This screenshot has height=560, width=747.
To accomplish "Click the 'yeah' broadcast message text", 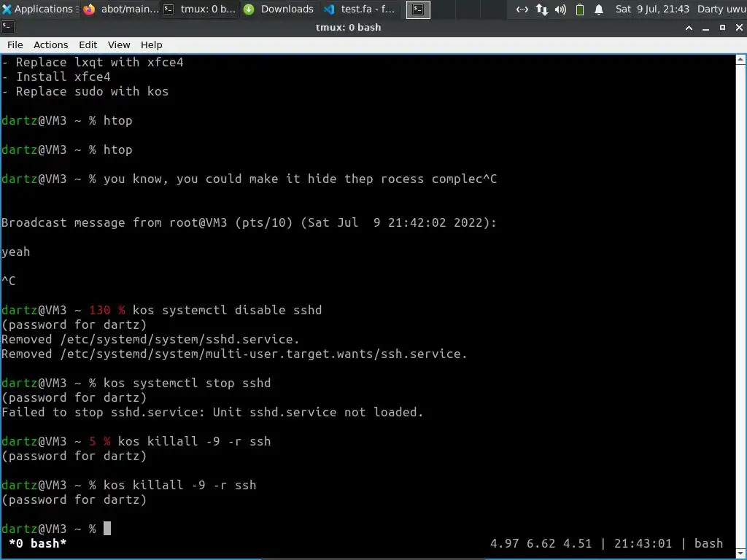I will click(16, 252).
